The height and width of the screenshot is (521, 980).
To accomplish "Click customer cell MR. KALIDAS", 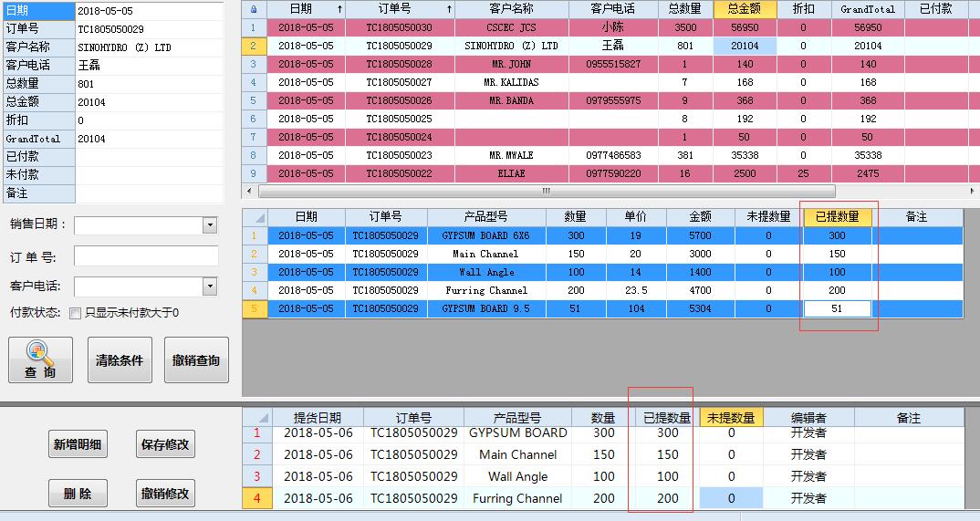I will click(511, 82).
